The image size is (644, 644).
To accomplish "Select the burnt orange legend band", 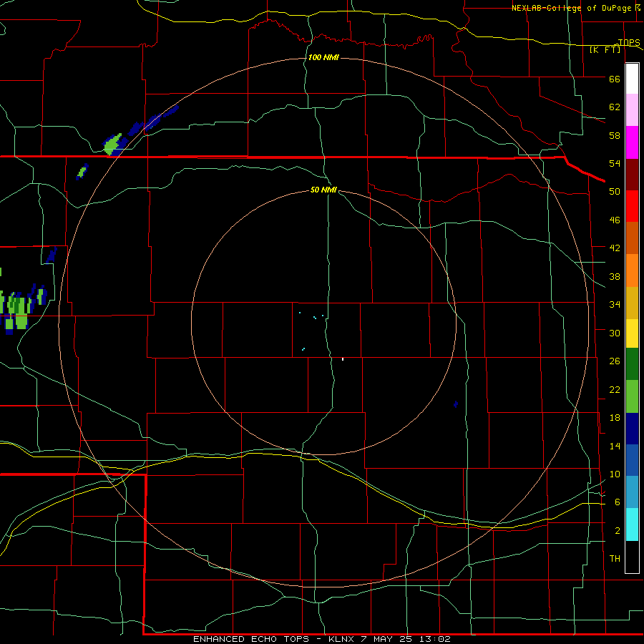I will 632,238.
